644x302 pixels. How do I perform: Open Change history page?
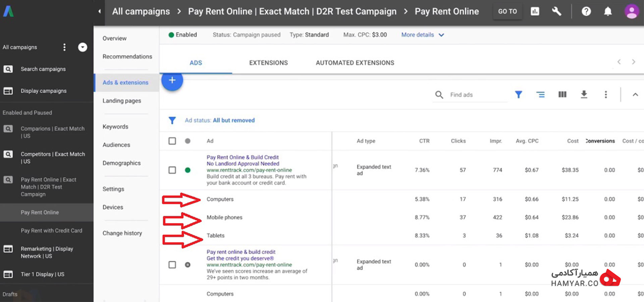[x=122, y=233]
